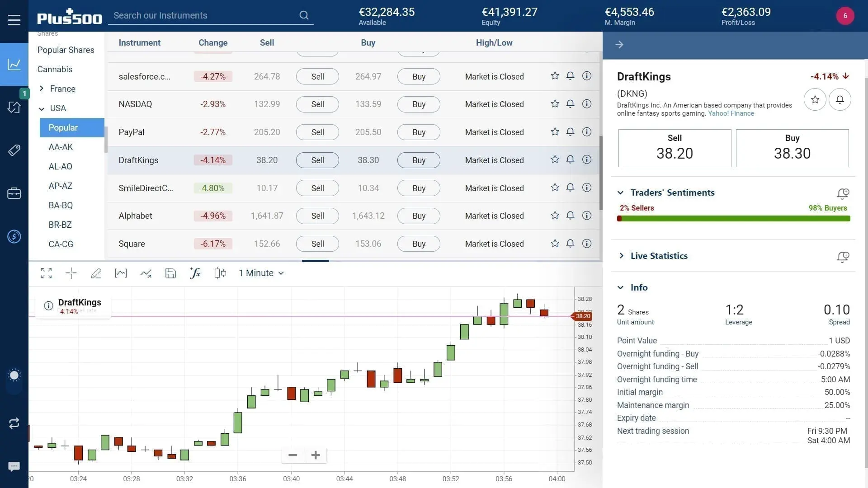Expand the Live Statistics section

coord(621,256)
